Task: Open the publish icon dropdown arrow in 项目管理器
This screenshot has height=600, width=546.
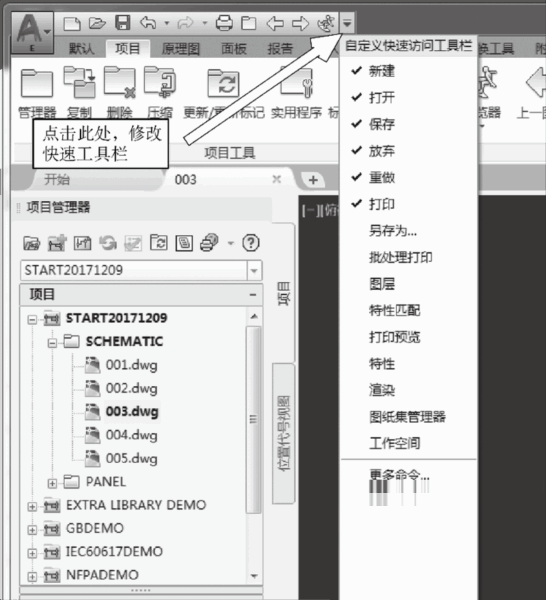Action: point(230,243)
